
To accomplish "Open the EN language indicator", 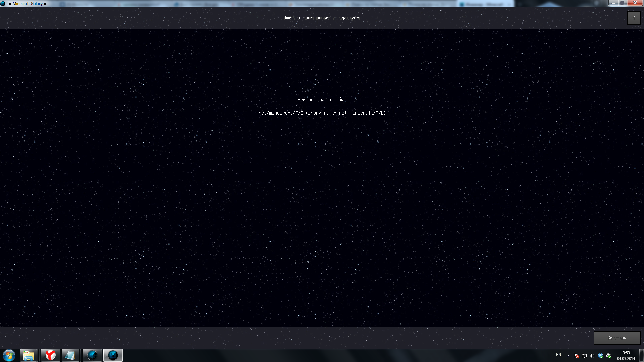I will (x=558, y=355).
